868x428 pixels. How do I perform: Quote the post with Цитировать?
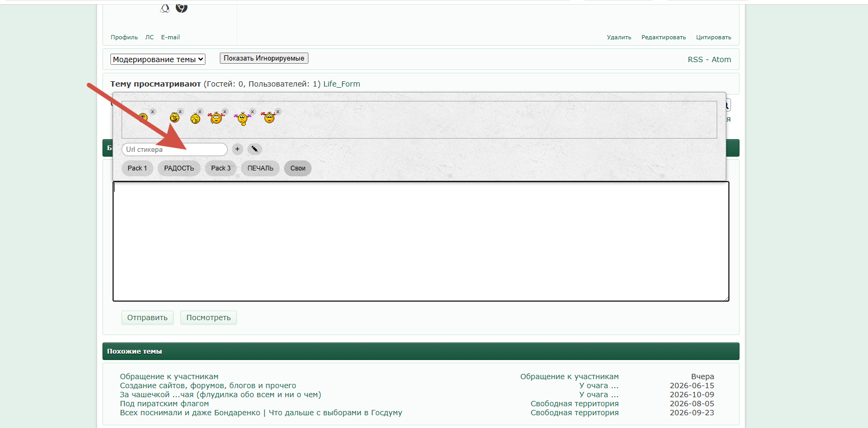(714, 37)
